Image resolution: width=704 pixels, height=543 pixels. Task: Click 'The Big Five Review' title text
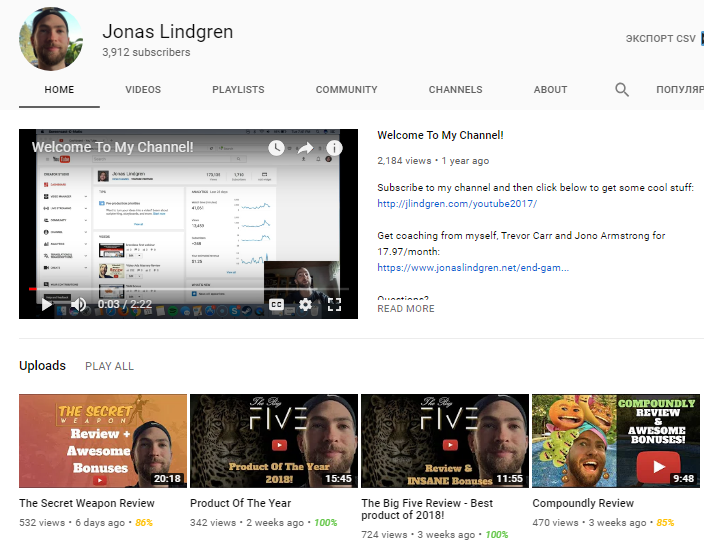coord(427,509)
